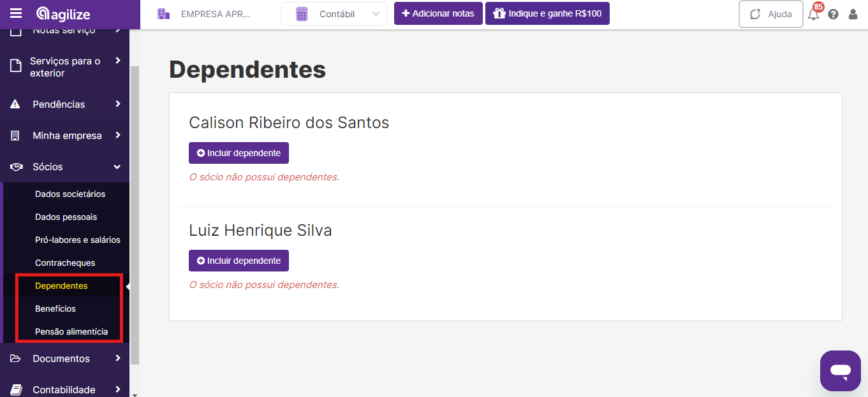
Task: Click the Pendências warning triangle icon
Action: point(16,104)
